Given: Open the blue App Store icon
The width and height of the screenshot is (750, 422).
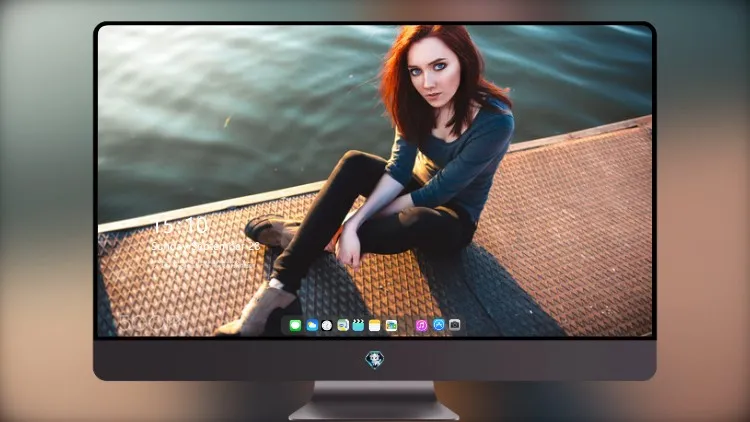Looking at the screenshot, I should [x=439, y=325].
